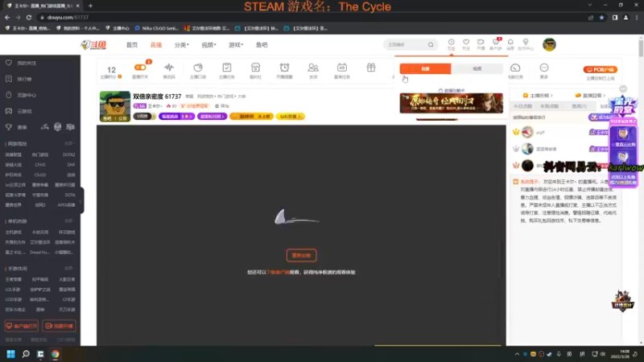Click the user avatar in header
This screenshot has width=644, height=362.
(x=549, y=44)
